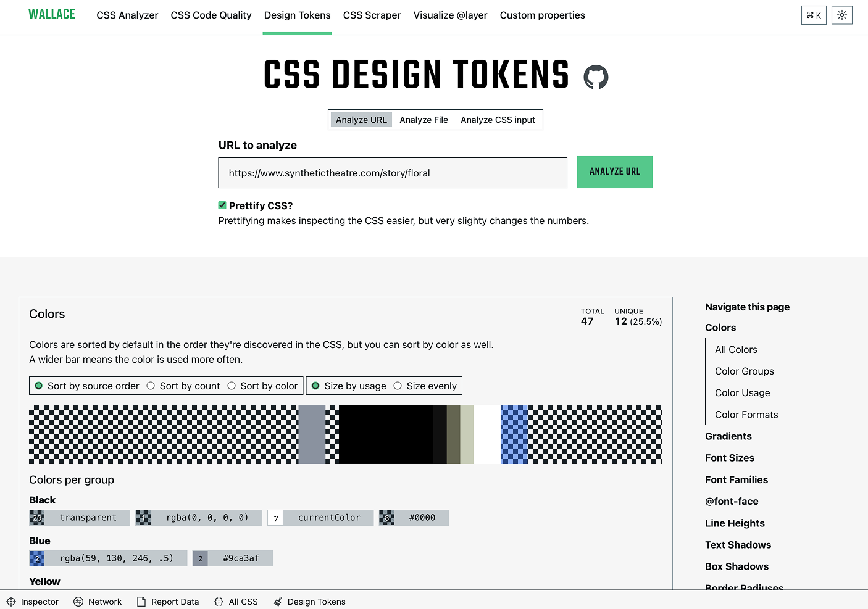Open the Inspector panel in bottom bar
The width and height of the screenshot is (868, 609).
[x=33, y=602]
